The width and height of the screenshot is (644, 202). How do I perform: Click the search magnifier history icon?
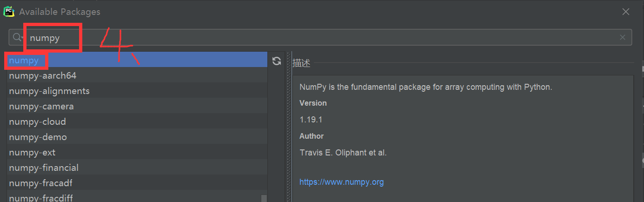coord(18,38)
